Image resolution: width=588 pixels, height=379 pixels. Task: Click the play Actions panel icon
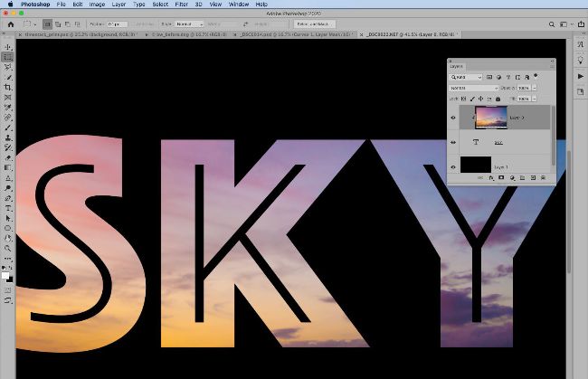point(580,77)
